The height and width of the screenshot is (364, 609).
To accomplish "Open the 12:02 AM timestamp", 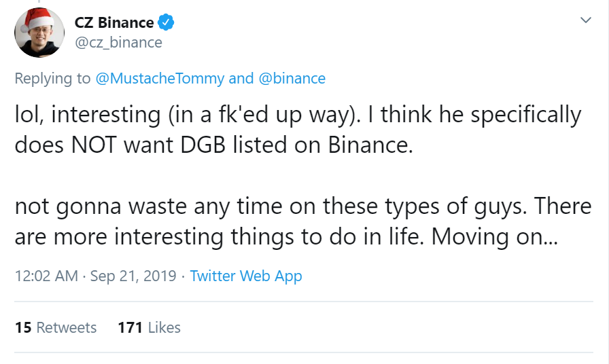I will tap(46, 276).
